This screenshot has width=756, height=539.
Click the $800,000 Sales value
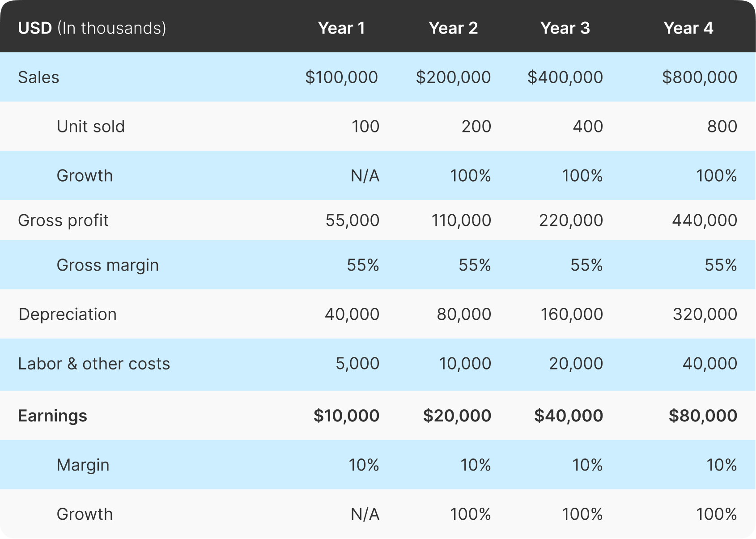click(x=700, y=77)
